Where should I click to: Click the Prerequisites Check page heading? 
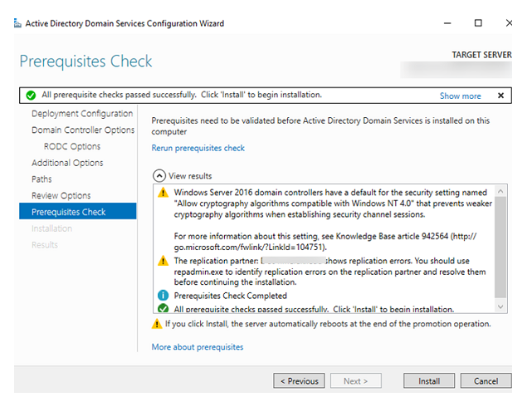tap(85, 61)
